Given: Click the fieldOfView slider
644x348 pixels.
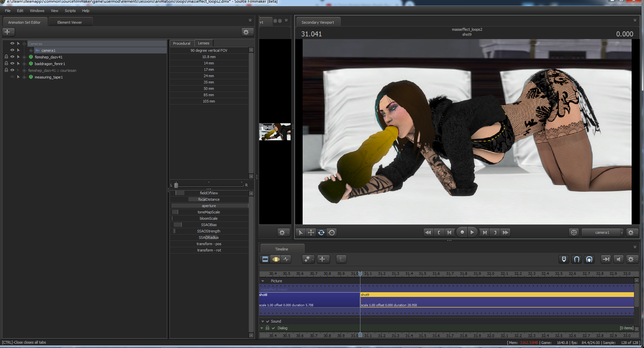Looking at the screenshot, I should click(x=209, y=193).
